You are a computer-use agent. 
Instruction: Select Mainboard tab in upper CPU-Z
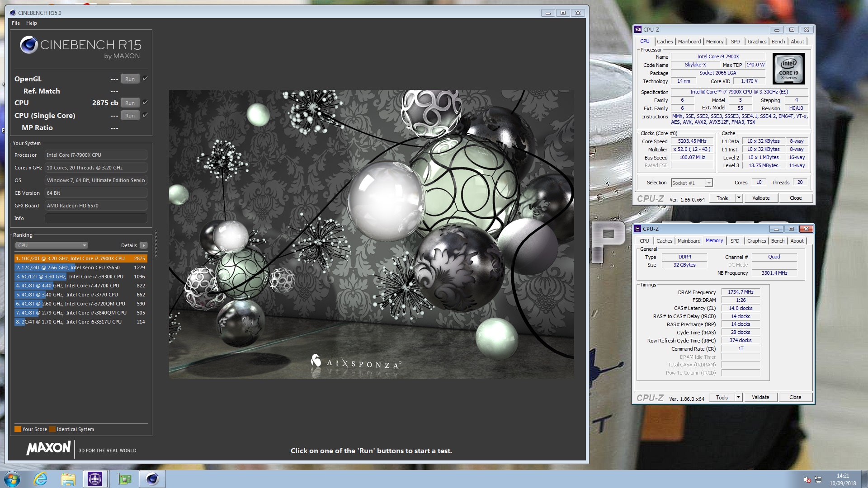[x=689, y=42]
